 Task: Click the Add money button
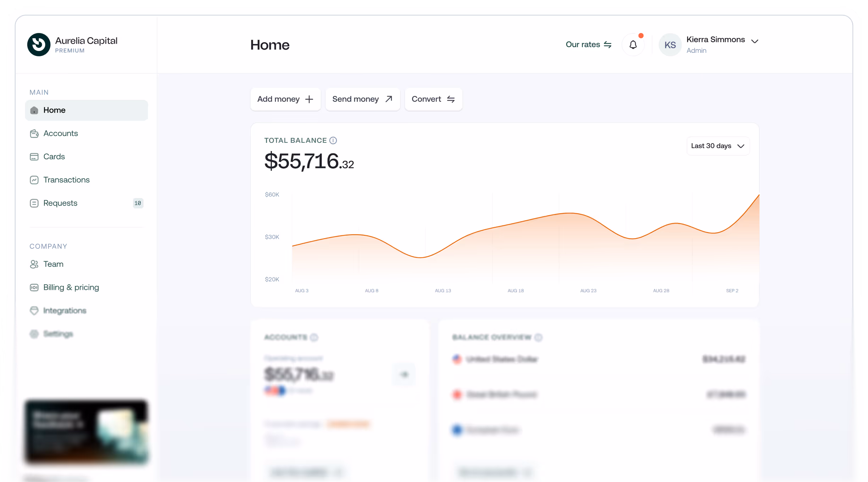click(285, 99)
